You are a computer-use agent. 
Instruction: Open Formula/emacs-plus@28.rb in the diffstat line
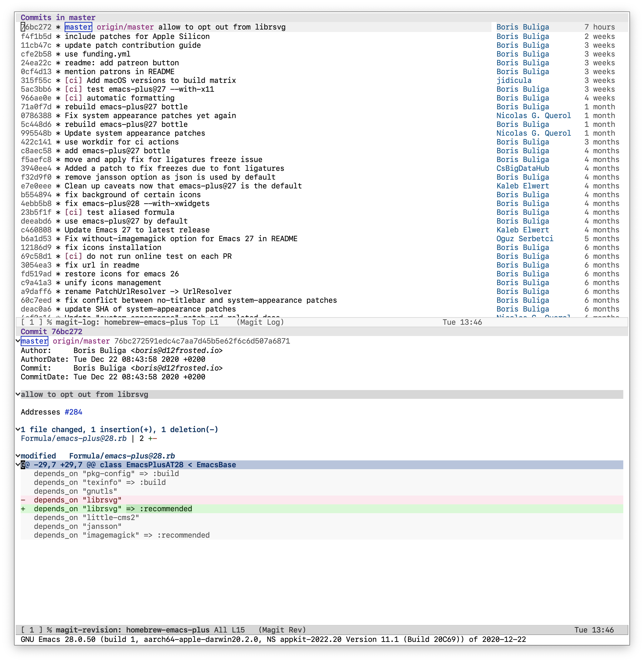pyautogui.click(x=74, y=438)
